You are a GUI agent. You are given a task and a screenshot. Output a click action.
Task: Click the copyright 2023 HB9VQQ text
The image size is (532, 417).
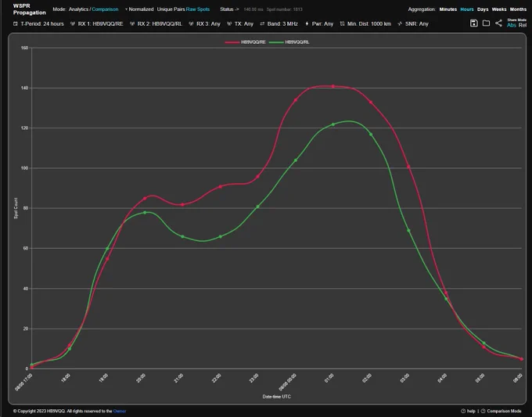point(63,411)
